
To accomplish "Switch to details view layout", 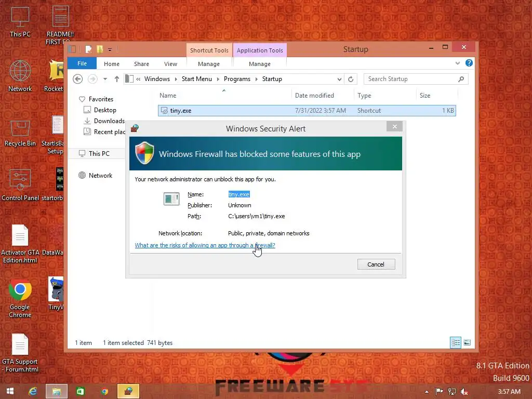I will (x=455, y=343).
